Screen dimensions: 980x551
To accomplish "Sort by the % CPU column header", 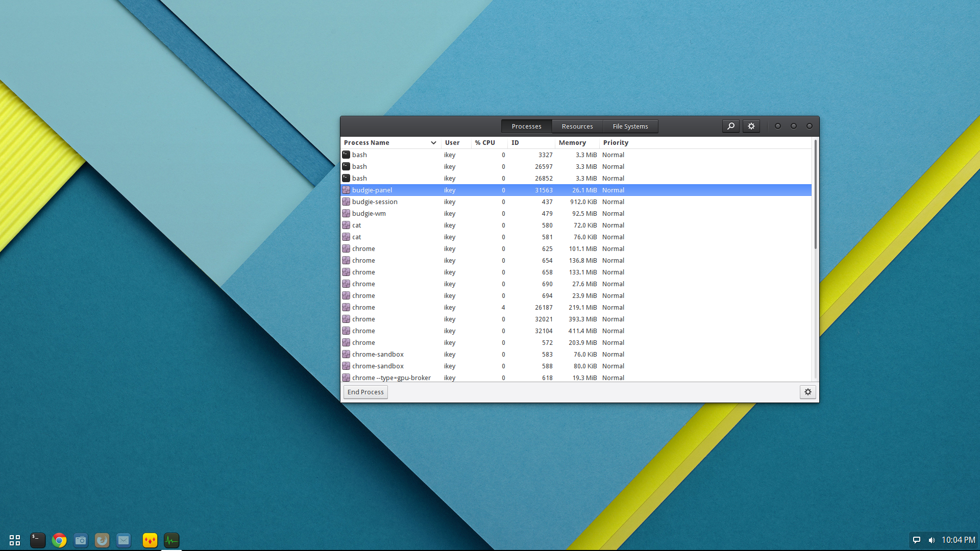I will [x=489, y=143].
